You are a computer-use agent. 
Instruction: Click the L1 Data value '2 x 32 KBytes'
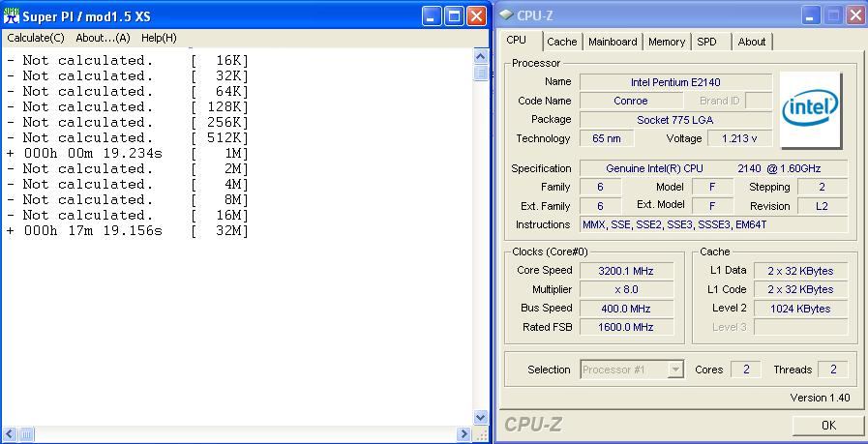[x=800, y=271]
